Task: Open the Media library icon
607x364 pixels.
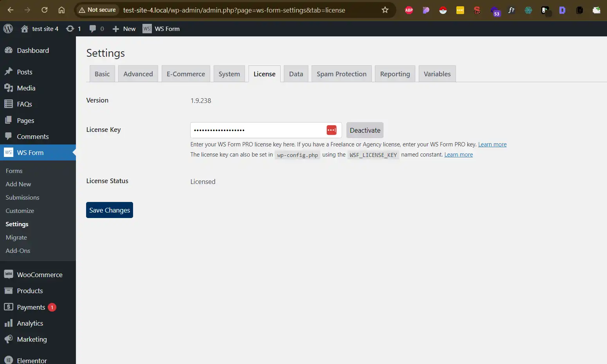Action: (9, 88)
